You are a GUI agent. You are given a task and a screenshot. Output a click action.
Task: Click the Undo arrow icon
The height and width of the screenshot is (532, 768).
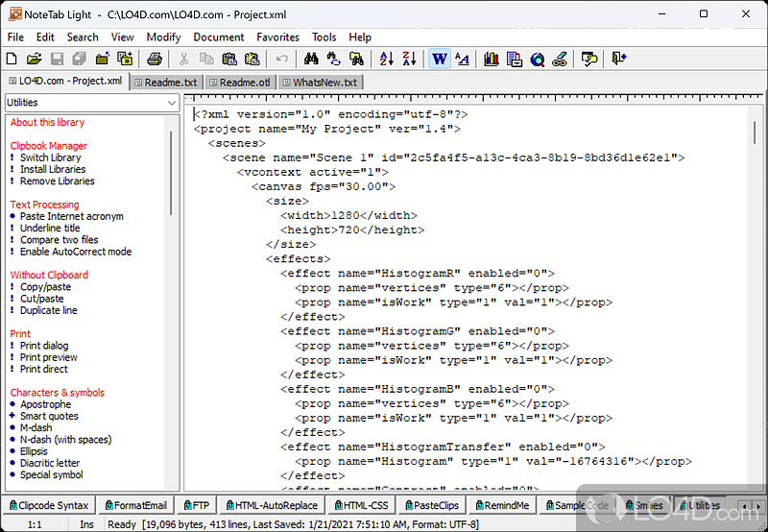coord(281,60)
